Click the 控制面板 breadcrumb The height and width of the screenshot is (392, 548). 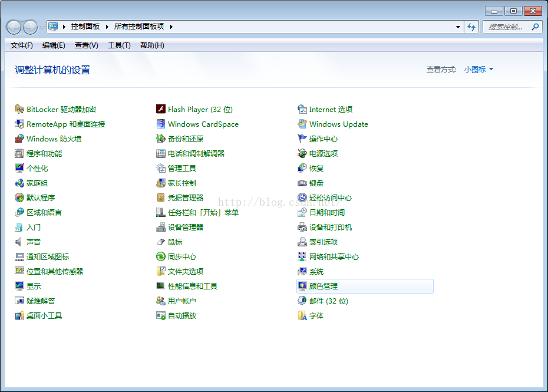tap(85, 27)
